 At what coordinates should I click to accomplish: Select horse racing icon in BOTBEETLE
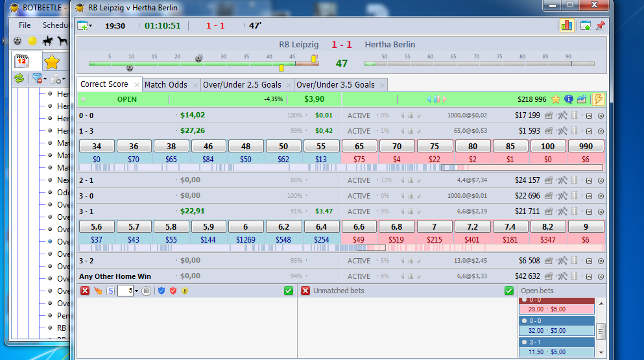(x=47, y=41)
